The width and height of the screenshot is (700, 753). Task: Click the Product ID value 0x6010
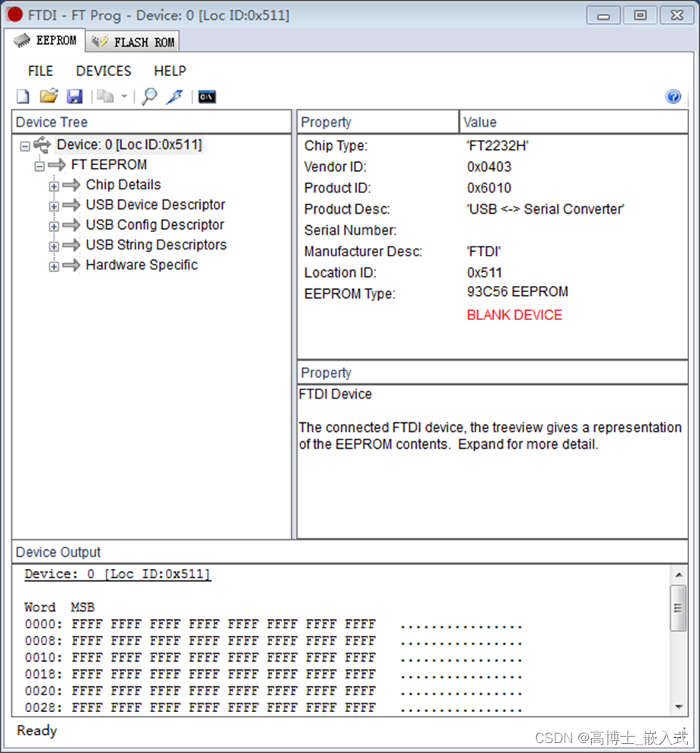coord(489,189)
